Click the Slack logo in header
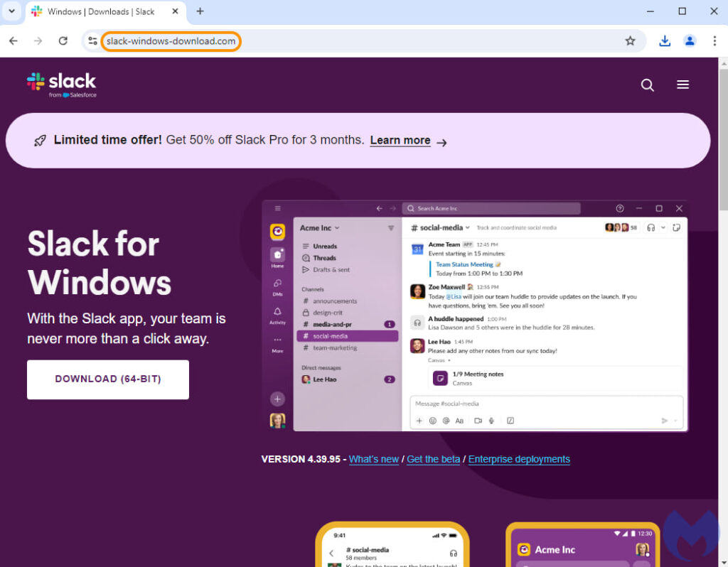The width and height of the screenshot is (728, 567). click(x=62, y=85)
